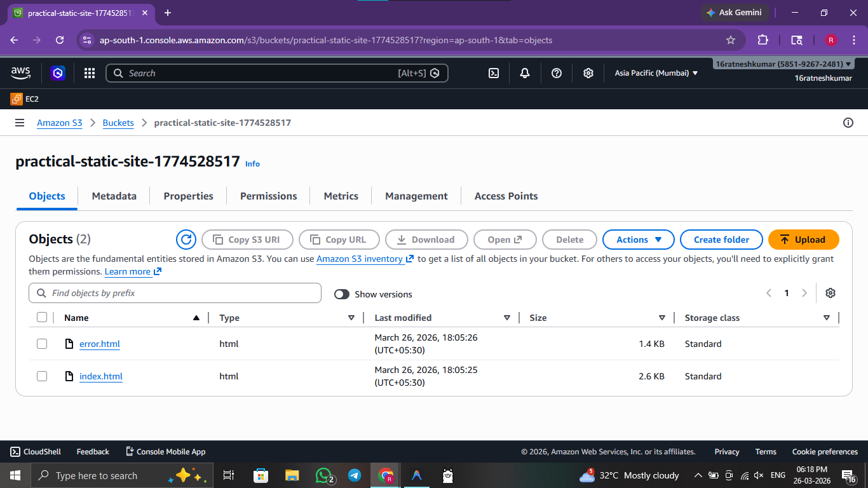Open the bucket Info link
This screenshot has width=868, height=488.
click(x=253, y=164)
